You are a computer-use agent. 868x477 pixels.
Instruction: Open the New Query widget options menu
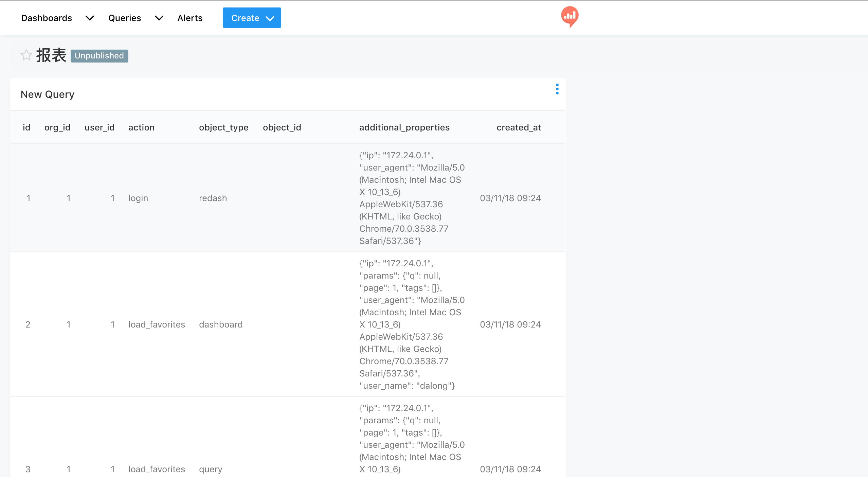pyautogui.click(x=557, y=89)
